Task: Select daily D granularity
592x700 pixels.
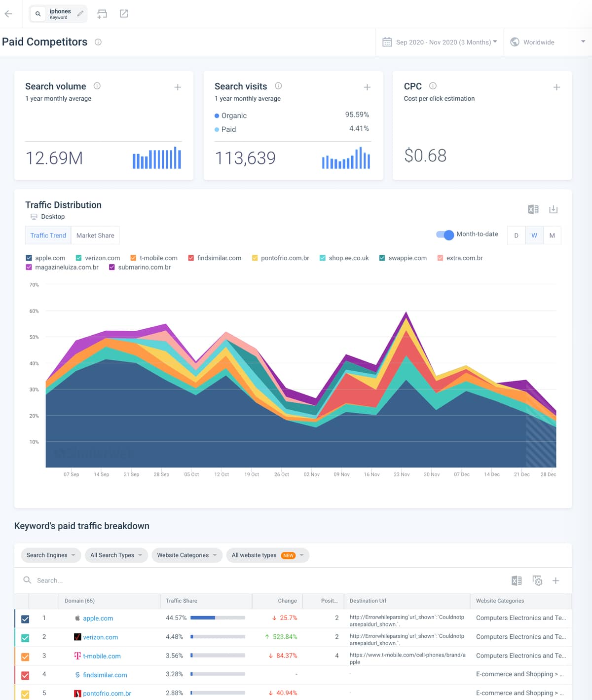Action: click(x=517, y=235)
